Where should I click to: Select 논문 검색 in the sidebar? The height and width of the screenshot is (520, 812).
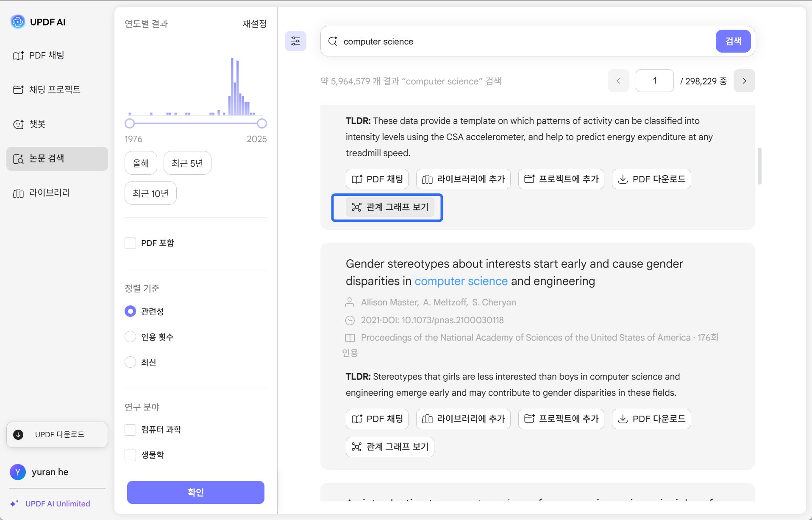(57, 159)
